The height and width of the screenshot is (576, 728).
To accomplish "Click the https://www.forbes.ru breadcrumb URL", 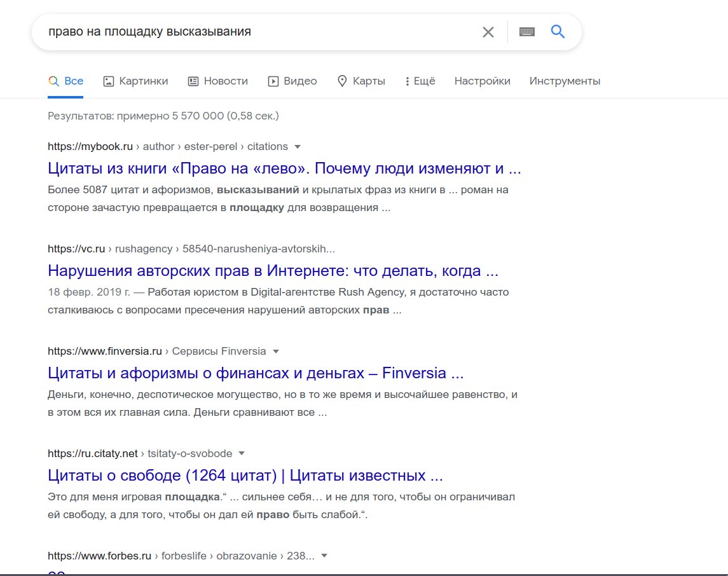I will (x=99, y=556).
